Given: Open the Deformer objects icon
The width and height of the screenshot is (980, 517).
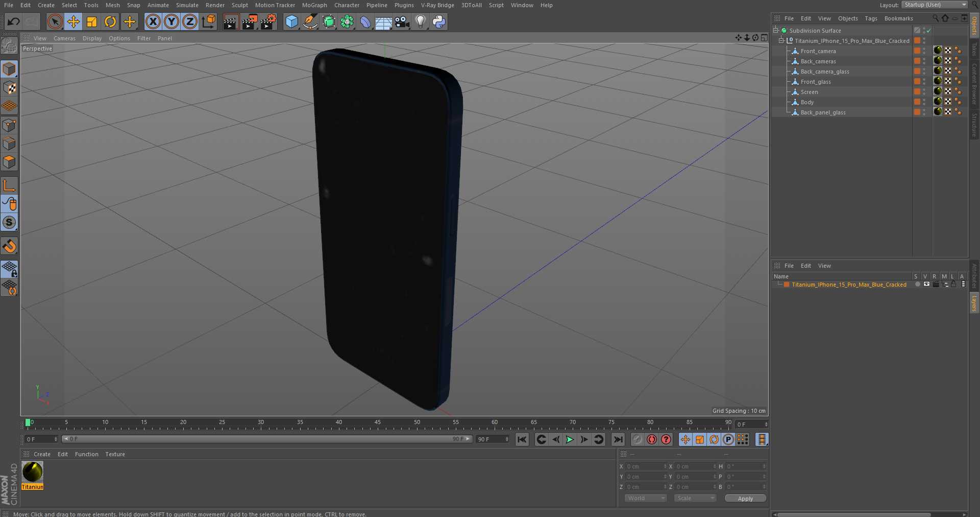Looking at the screenshot, I should pos(365,21).
